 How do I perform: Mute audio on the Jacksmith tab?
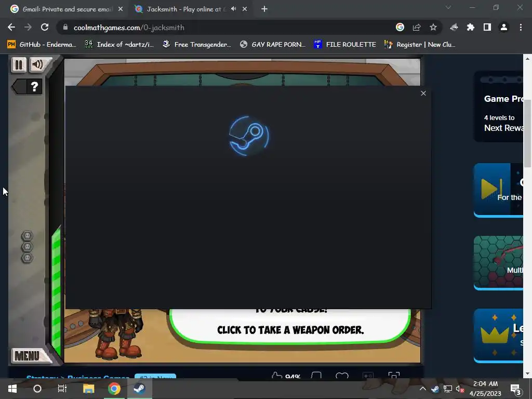tap(233, 9)
